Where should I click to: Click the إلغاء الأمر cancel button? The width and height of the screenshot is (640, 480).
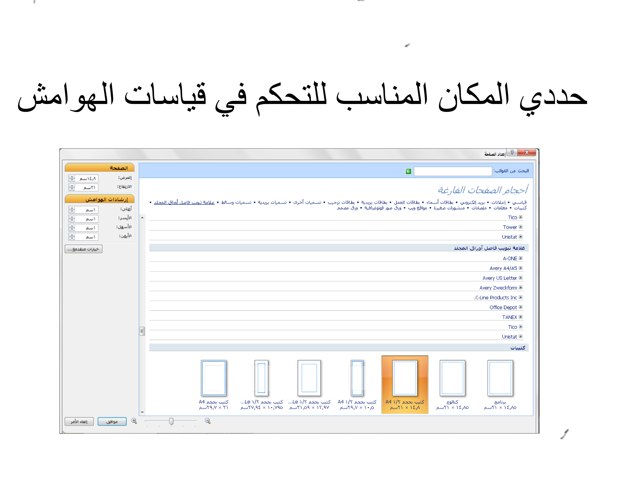coord(79,421)
